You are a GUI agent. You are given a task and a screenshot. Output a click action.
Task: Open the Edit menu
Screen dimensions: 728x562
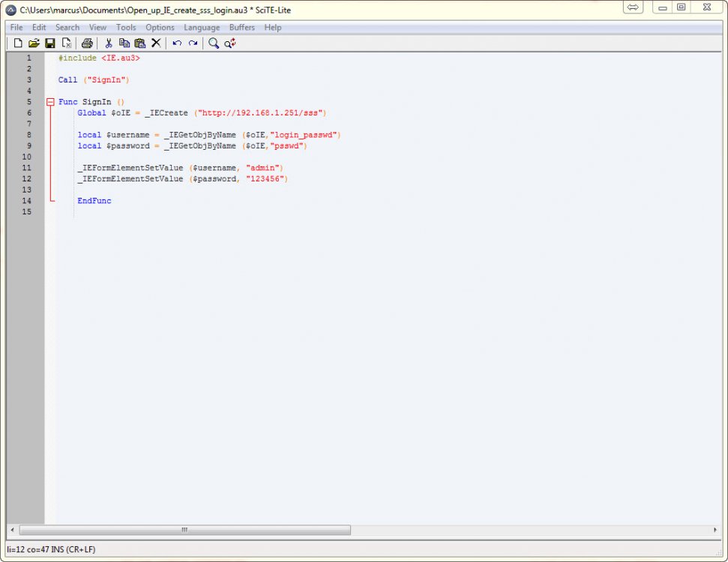pos(39,28)
